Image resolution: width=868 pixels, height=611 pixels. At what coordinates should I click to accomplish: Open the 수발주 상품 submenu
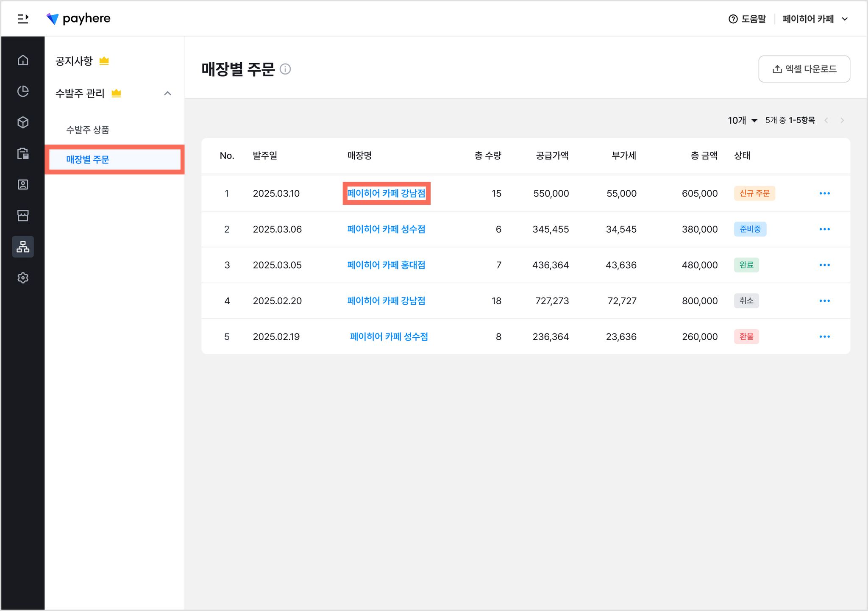click(88, 130)
